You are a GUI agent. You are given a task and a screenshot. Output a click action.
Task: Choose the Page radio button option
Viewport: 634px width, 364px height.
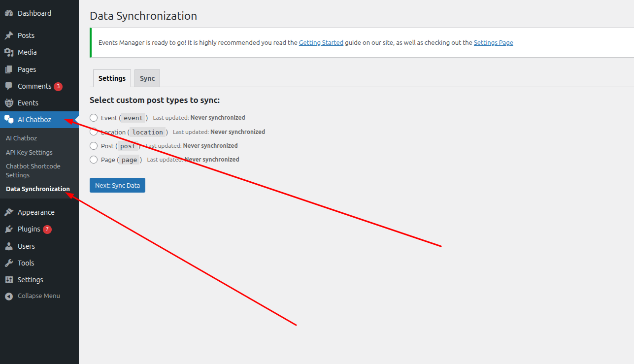94,160
